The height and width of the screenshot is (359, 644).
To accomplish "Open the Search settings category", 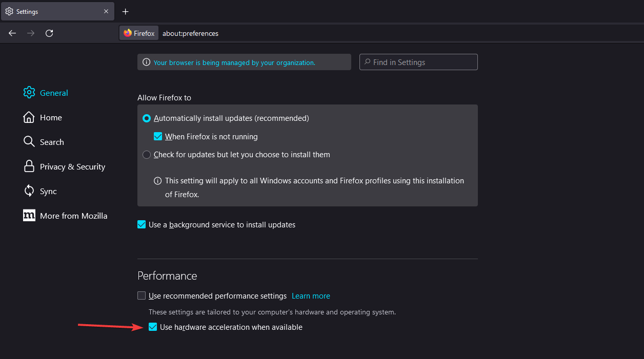I will tap(44, 142).
